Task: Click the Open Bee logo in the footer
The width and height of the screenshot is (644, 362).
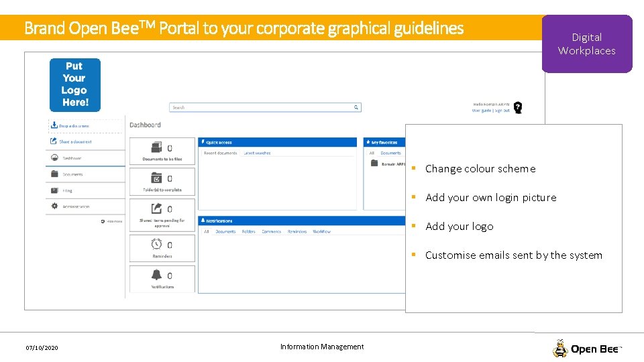Action: tap(587, 349)
